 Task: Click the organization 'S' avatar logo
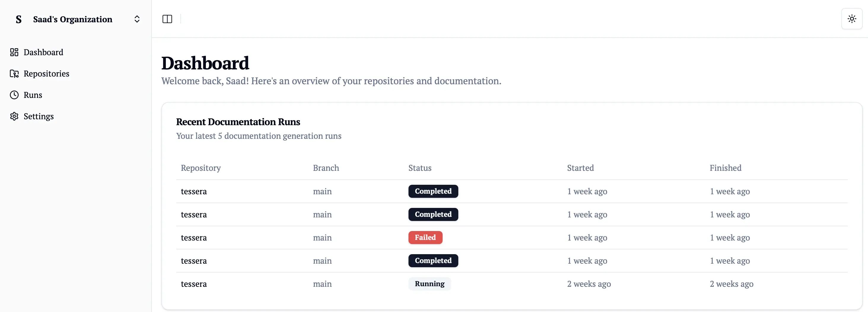[x=18, y=20]
